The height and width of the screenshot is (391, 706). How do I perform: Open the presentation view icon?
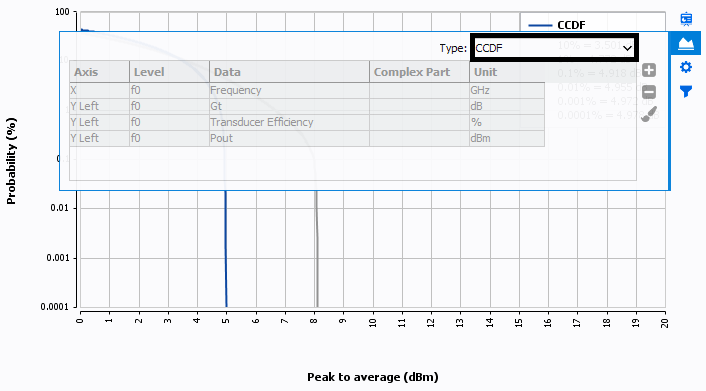(x=686, y=19)
